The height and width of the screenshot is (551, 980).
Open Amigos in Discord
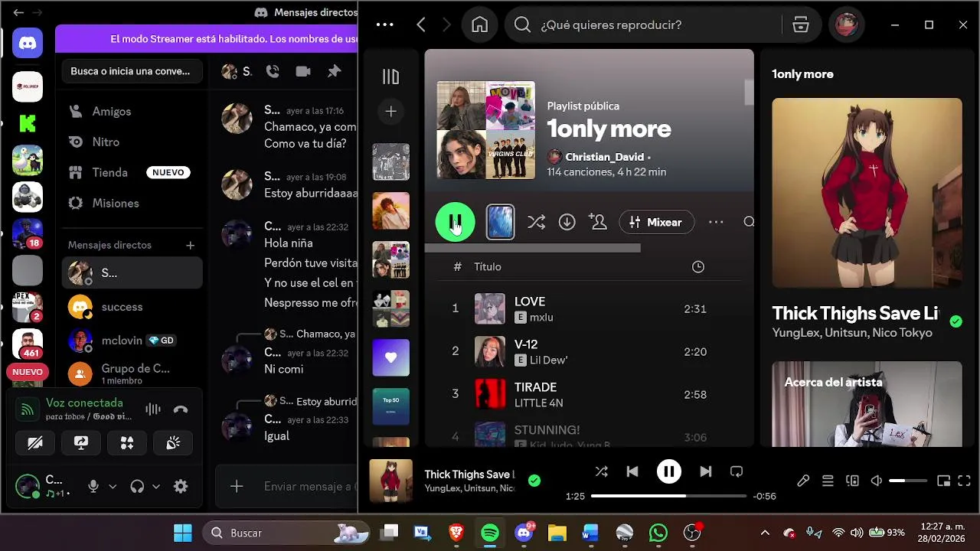[132, 111]
